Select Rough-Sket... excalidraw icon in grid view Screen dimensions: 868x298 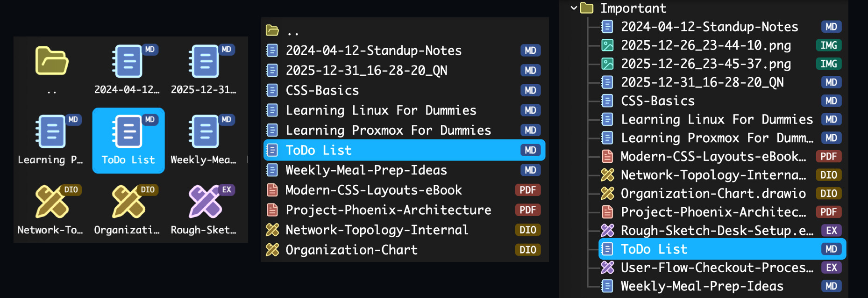click(x=204, y=202)
